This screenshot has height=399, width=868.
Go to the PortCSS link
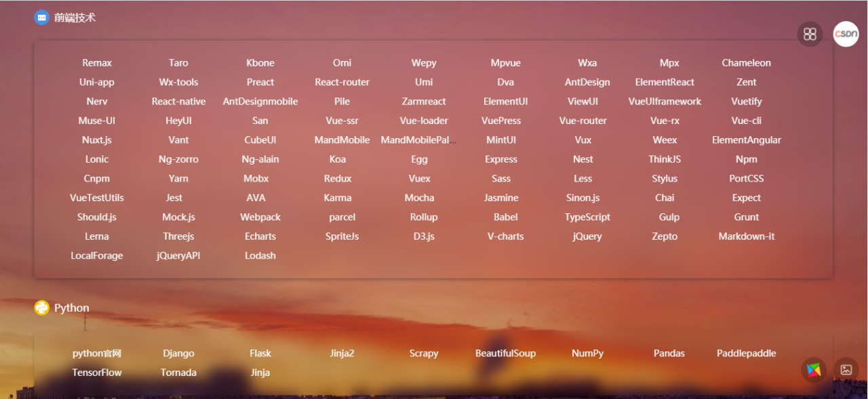point(746,179)
